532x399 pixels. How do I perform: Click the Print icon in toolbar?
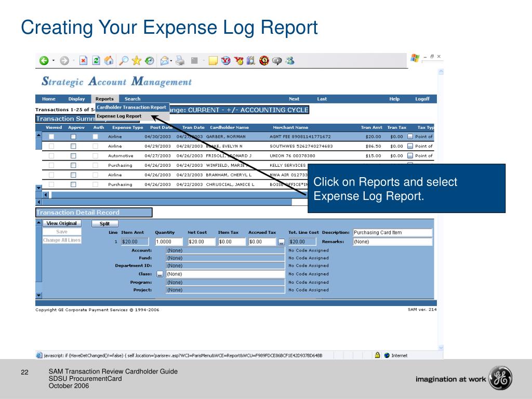pyautogui.click(x=180, y=61)
